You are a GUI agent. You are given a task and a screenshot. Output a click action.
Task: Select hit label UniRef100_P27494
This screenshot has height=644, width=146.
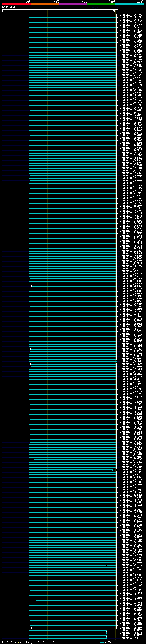[x=131, y=555]
